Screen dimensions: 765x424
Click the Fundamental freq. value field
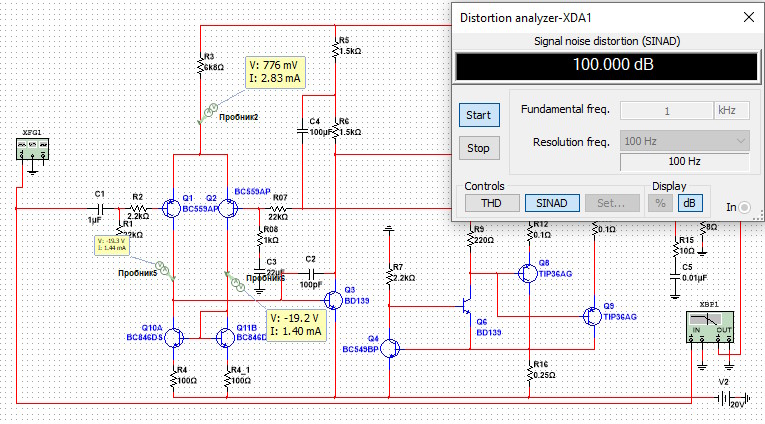pyautogui.click(x=664, y=111)
